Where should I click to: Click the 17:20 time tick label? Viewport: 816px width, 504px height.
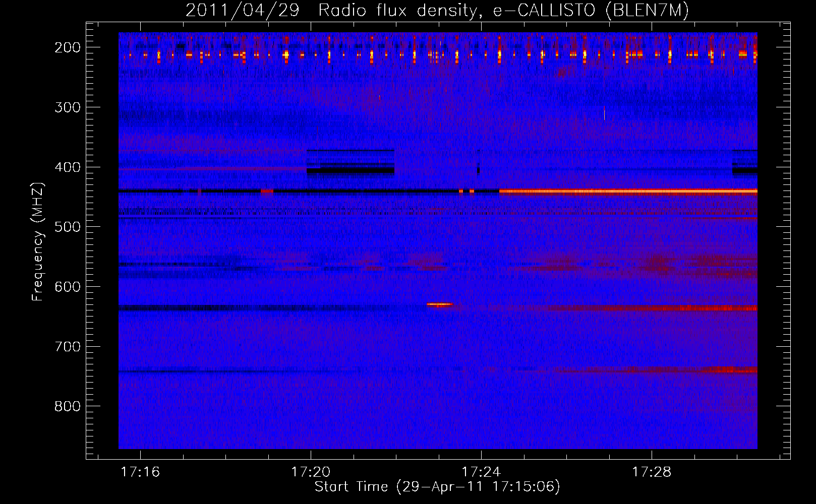click(x=311, y=472)
